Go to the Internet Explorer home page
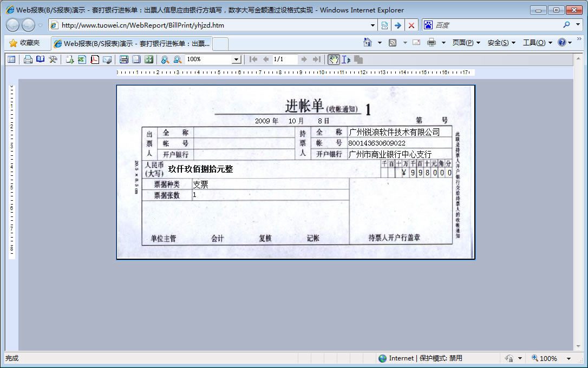Screen dimensions: 588x368 pos(368,43)
